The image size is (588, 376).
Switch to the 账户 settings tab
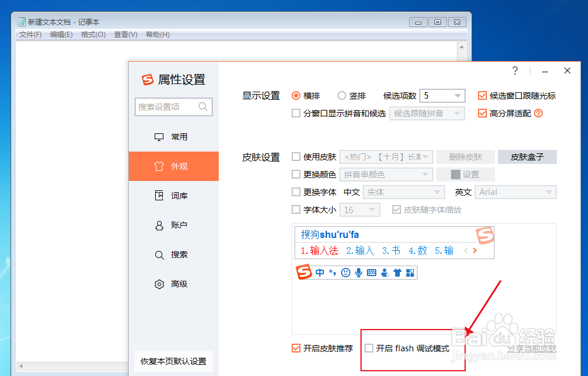[173, 225]
